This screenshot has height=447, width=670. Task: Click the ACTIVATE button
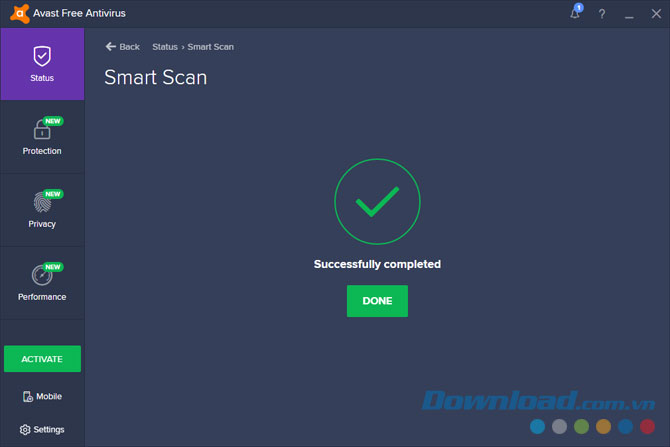point(42,359)
